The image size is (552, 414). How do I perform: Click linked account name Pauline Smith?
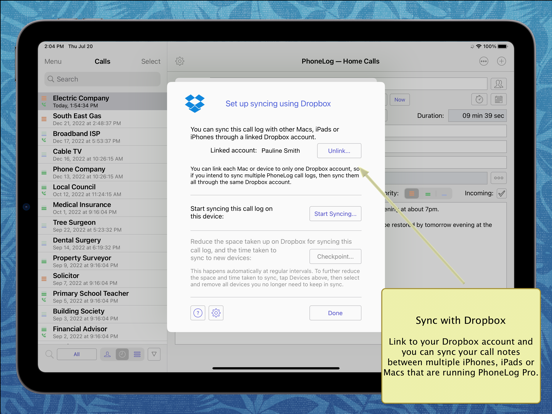coord(281,151)
